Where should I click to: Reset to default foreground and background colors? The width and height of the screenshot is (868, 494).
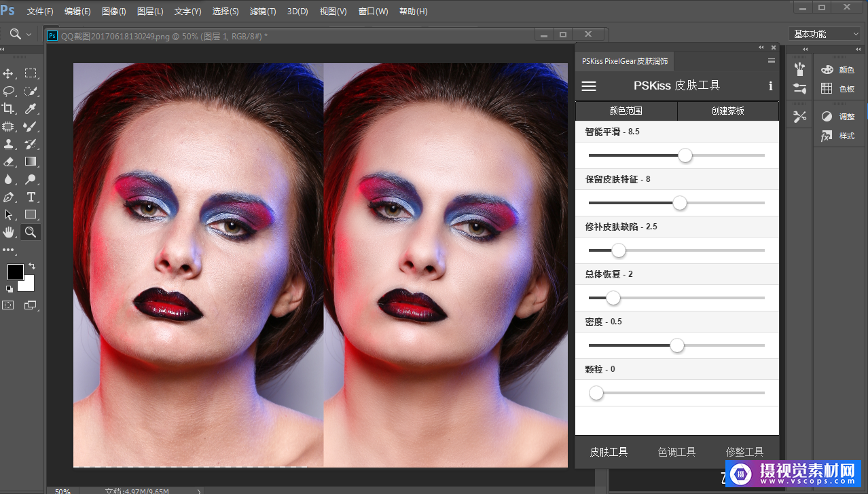(10, 288)
